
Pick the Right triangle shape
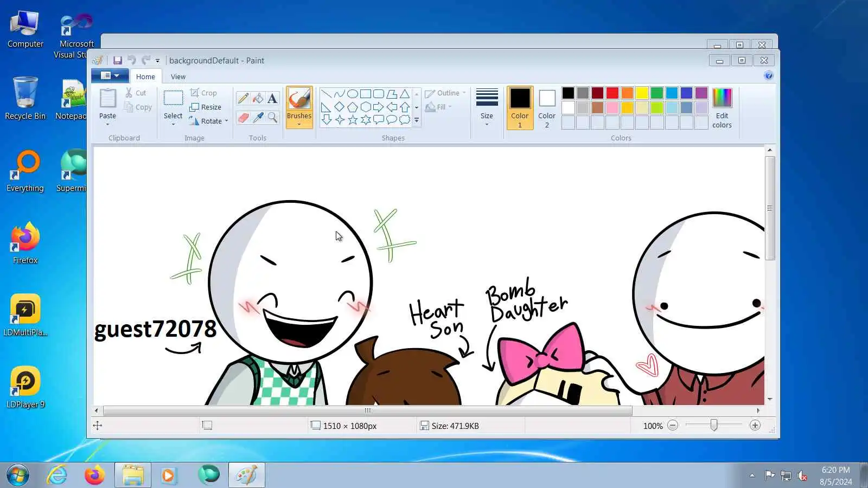[326, 107]
